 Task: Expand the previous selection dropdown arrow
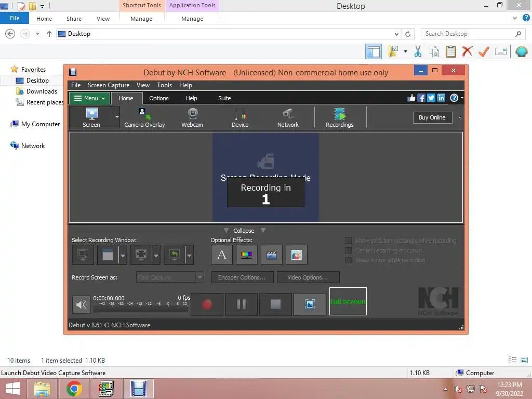189,255
